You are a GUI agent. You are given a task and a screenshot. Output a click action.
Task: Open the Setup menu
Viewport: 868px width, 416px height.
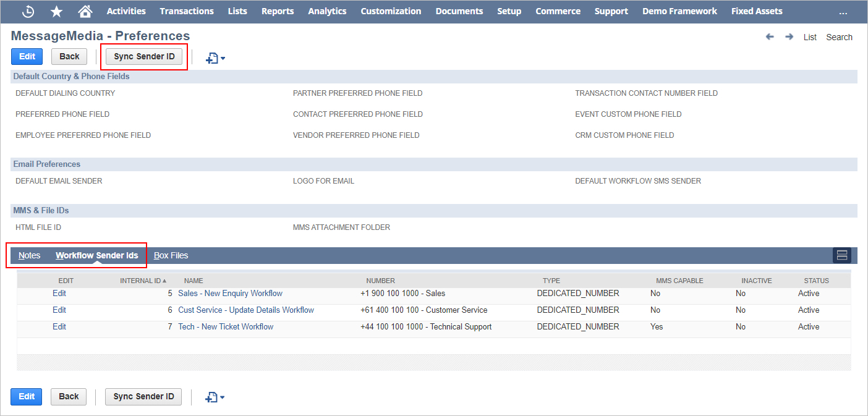pyautogui.click(x=509, y=11)
